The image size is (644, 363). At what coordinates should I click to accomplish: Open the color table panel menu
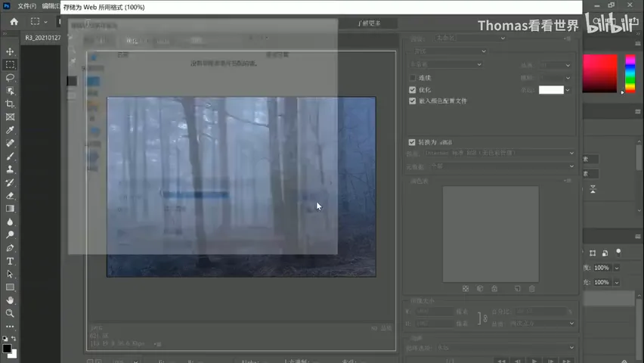coord(568,181)
